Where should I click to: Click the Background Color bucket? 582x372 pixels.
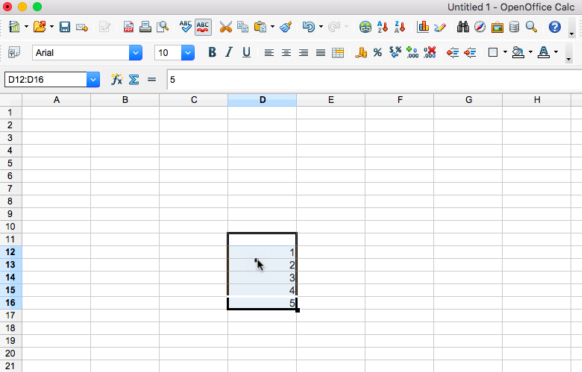518,52
